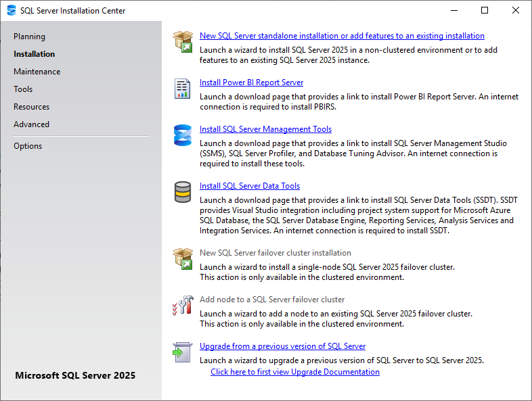Click the failover cluster installation icon

coord(183,258)
